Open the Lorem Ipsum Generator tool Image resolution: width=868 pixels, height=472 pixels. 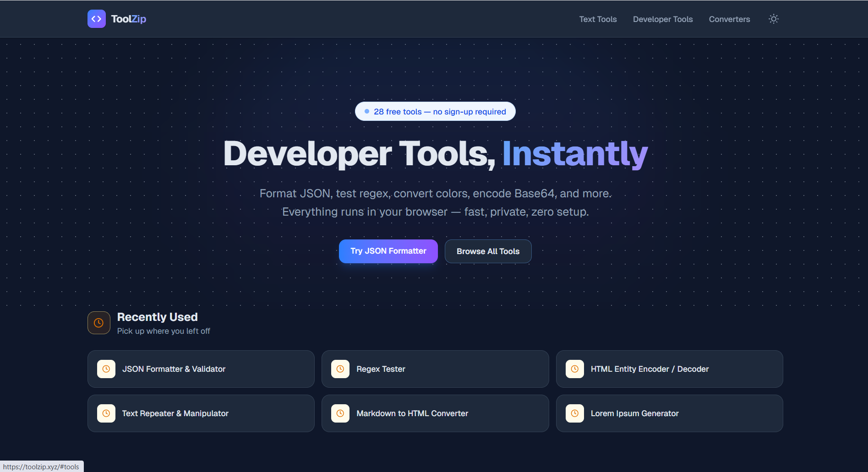[670, 413]
